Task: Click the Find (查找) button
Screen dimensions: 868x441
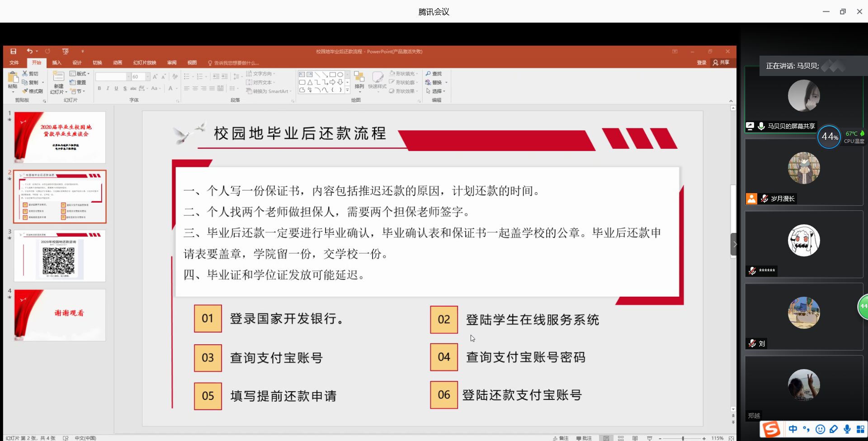Action: tap(434, 74)
